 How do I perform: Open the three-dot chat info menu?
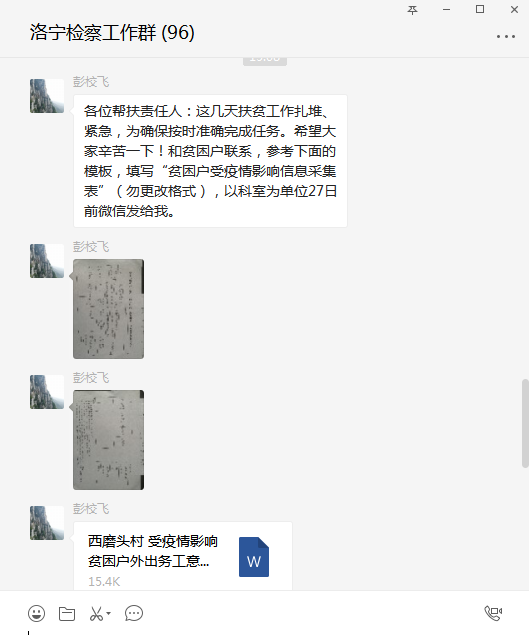506,36
